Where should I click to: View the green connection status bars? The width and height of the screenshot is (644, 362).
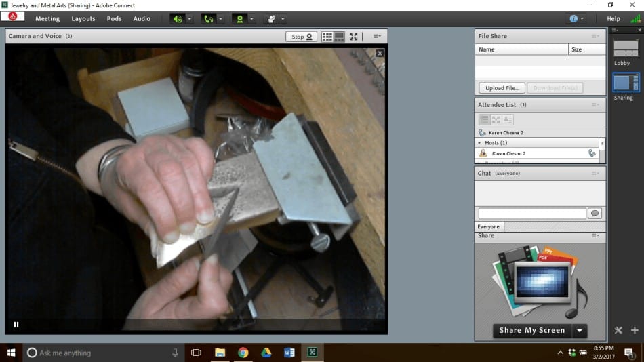click(635, 18)
